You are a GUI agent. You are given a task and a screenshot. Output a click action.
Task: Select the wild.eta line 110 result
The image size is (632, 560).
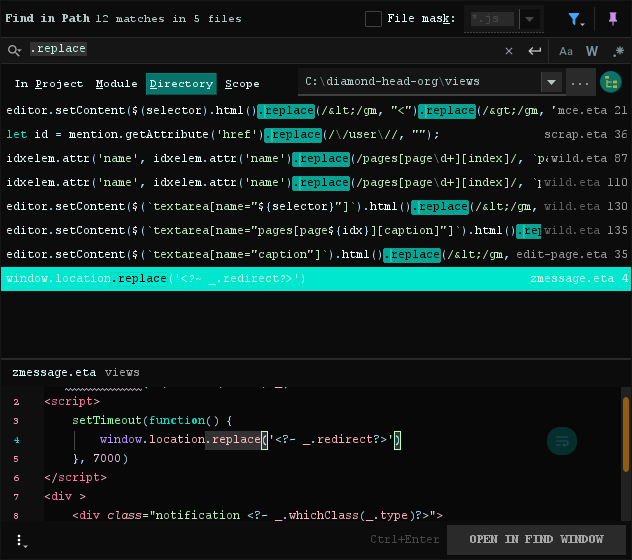(x=316, y=182)
